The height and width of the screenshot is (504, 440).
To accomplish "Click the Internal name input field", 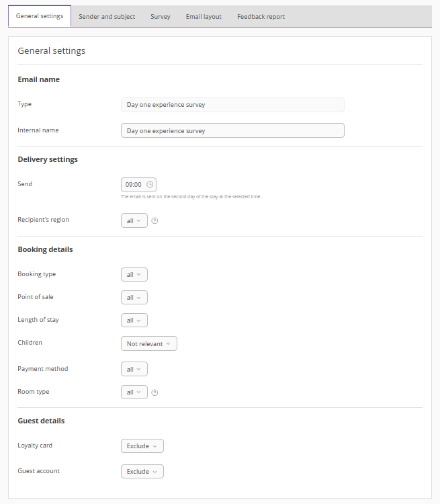I will tap(232, 130).
